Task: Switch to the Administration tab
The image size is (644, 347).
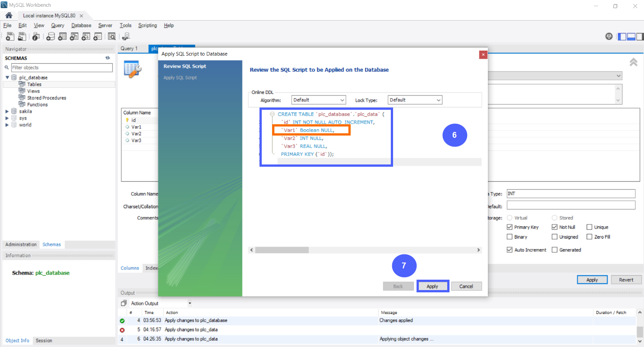Action: [x=21, y=244]
